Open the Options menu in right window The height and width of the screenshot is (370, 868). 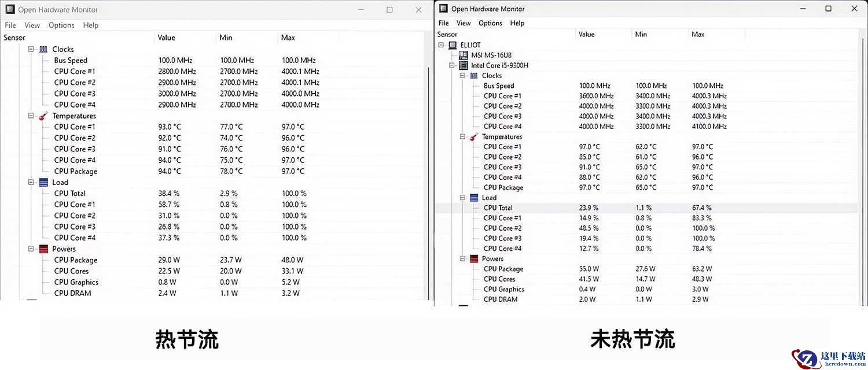491,23
